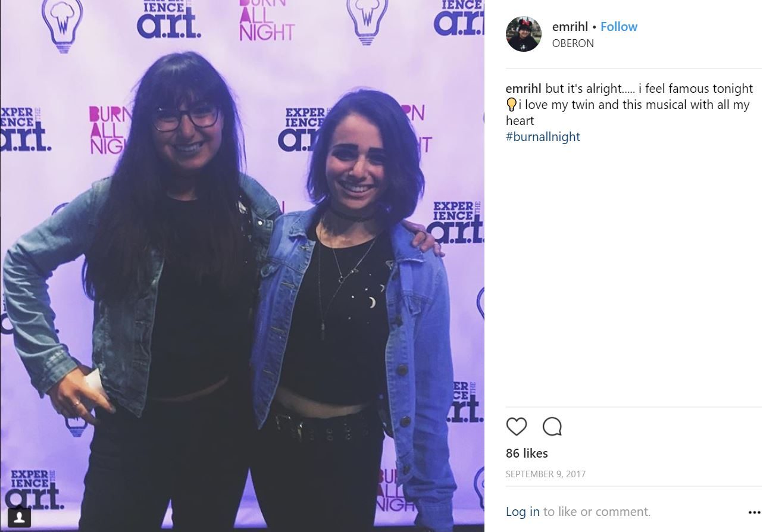
Task: Open emrihl's profile avatar picture
Action: (524, 34)
